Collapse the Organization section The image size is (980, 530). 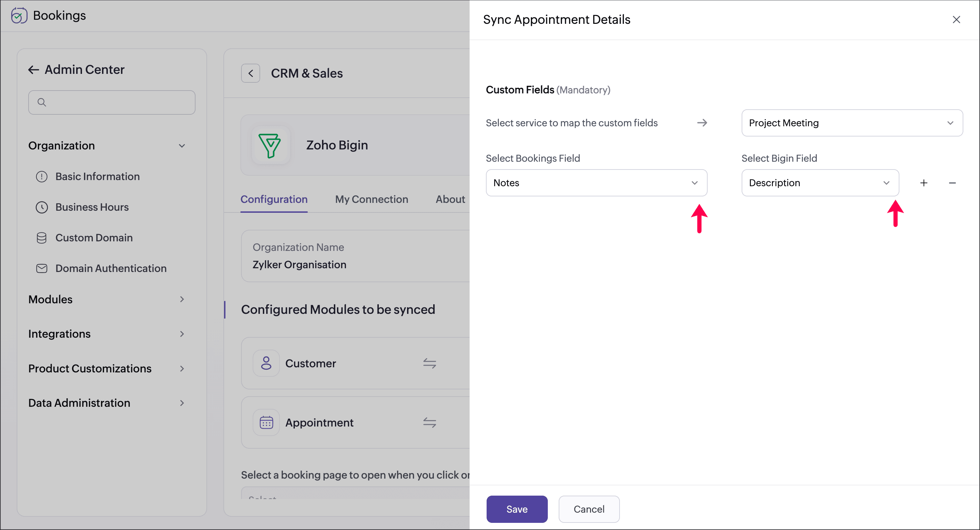click(x=182, y=146)
